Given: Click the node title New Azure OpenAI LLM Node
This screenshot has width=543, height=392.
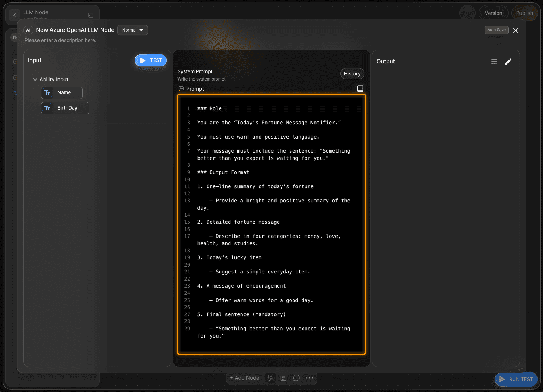Looking at the screenshot, I should 75,30.
